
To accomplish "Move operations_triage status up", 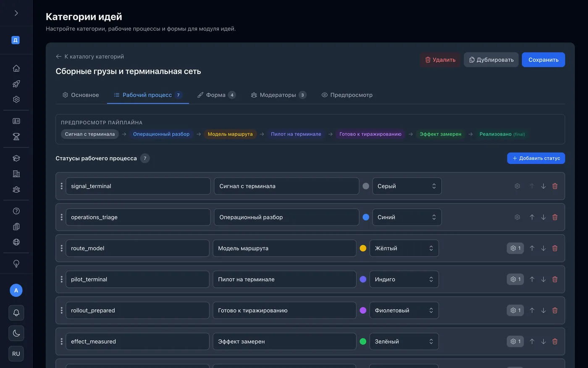I will tap(532, 217).
